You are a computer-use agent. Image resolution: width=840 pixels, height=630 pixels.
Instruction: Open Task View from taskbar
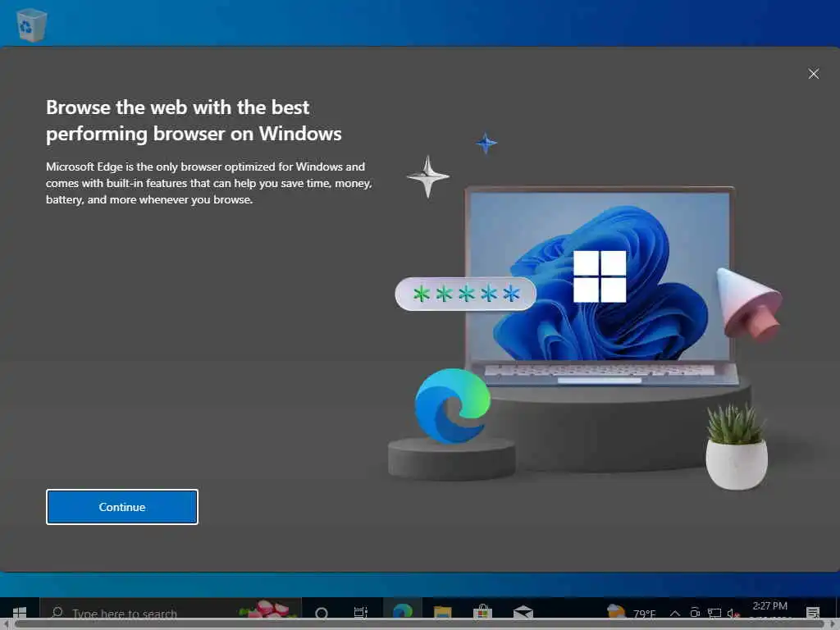[x=361, y=612]
